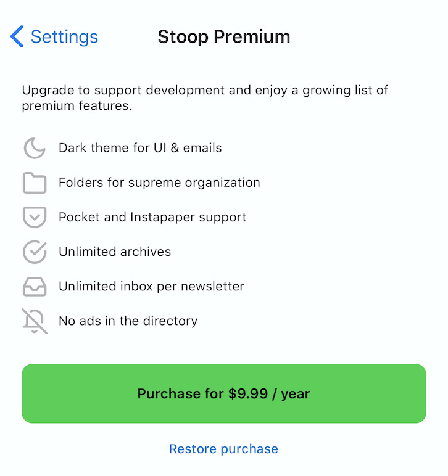Select the Stoop Premium title

(224, 37)
